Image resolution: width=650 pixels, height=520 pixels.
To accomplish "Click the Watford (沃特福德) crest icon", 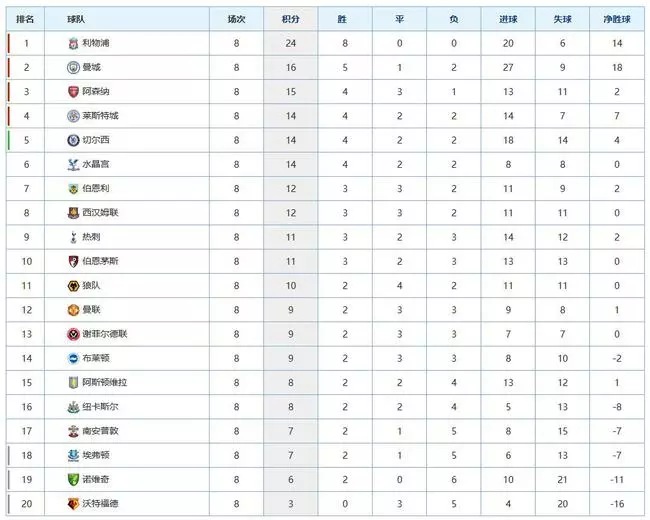I will coord(73,504).
